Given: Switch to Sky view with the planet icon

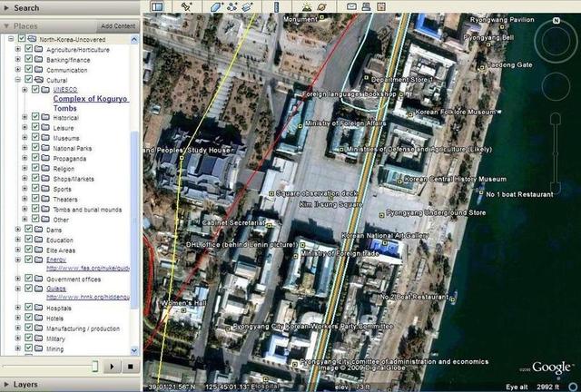Looking at the screenshot, I should click(x=322, y=6).
